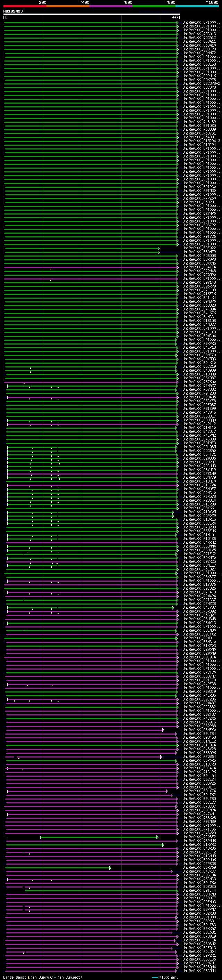Click the orange ~40% identity legend segment
The image size is (222, 980).
(68, 6)
